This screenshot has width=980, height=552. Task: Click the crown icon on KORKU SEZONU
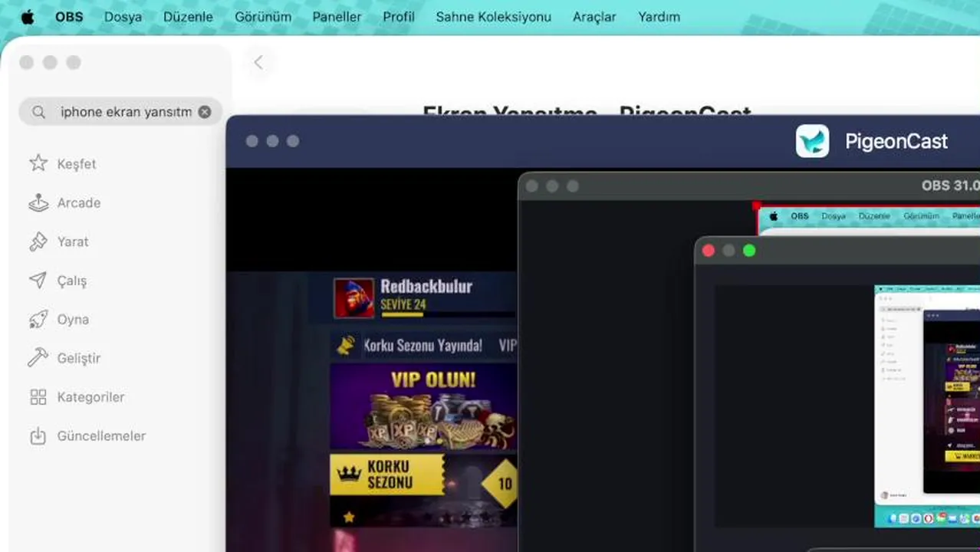[349, 474]
